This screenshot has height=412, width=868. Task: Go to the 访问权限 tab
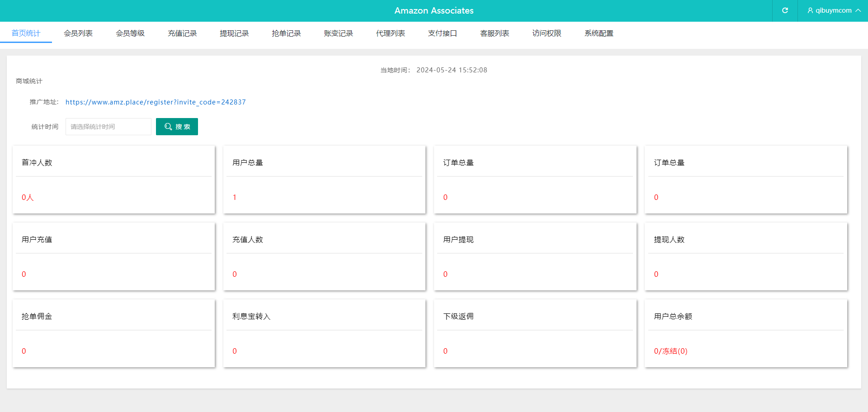(x=547, y=33)
